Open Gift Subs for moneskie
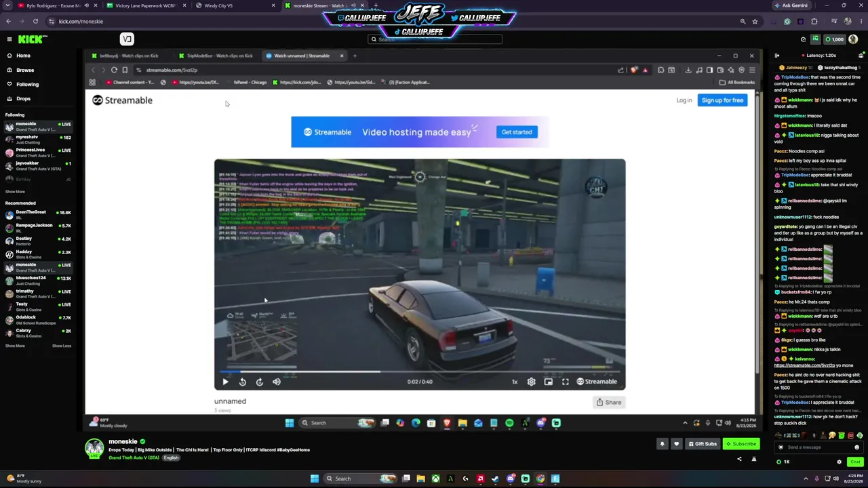Viewport: 868px width, 488px height. [702, 444]
